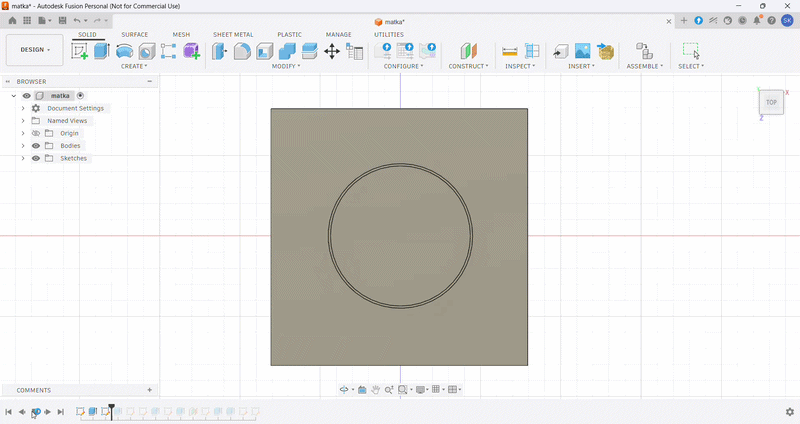Image resolution: width=800 pixels, height=424 pixels.
Task: Show the hidden Origin folder
Action: (36, 133)
